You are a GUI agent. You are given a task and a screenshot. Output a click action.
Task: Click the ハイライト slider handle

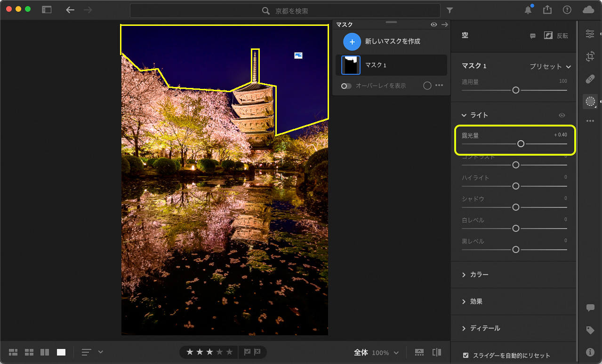515,186
